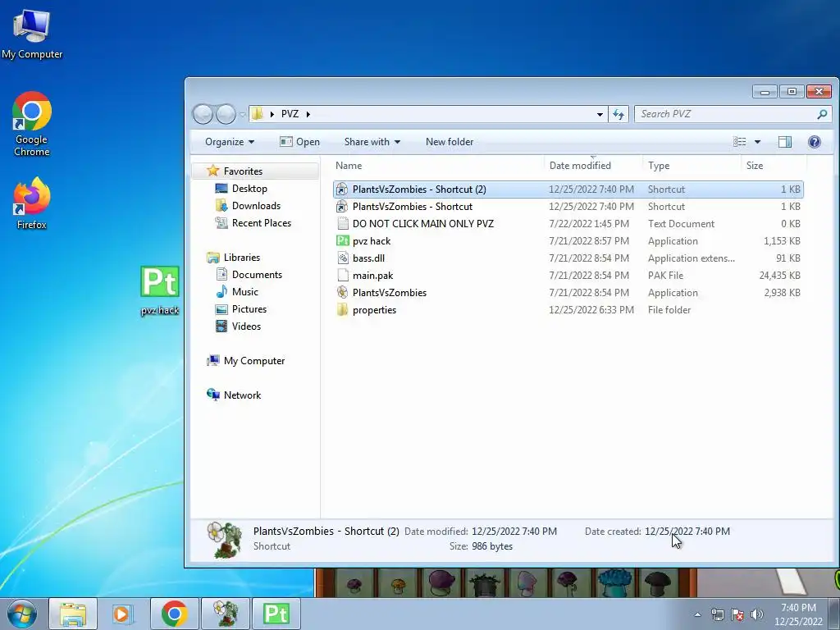840x630 pixels.
Task: Go to Downloads in the navigation pane
Action: point(256,205)
